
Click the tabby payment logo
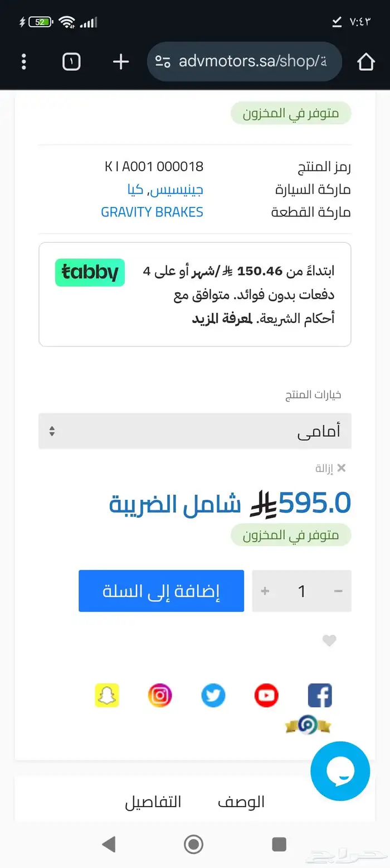coord(90,273)
